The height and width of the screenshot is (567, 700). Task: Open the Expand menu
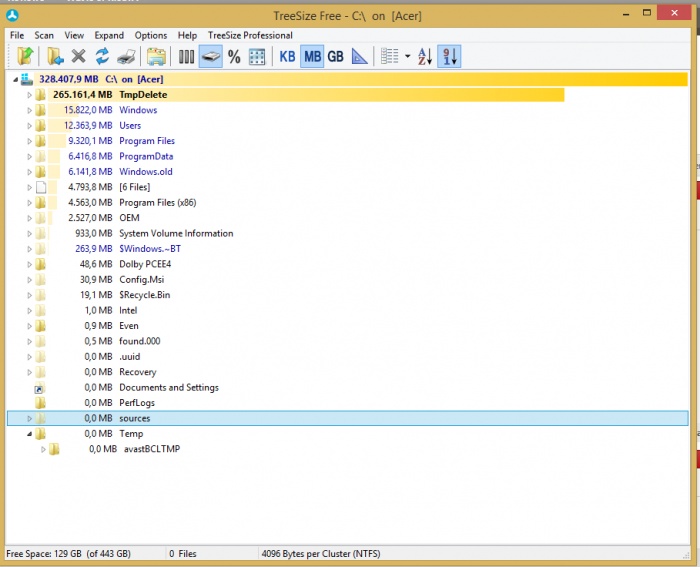click(x=109, y=35)
